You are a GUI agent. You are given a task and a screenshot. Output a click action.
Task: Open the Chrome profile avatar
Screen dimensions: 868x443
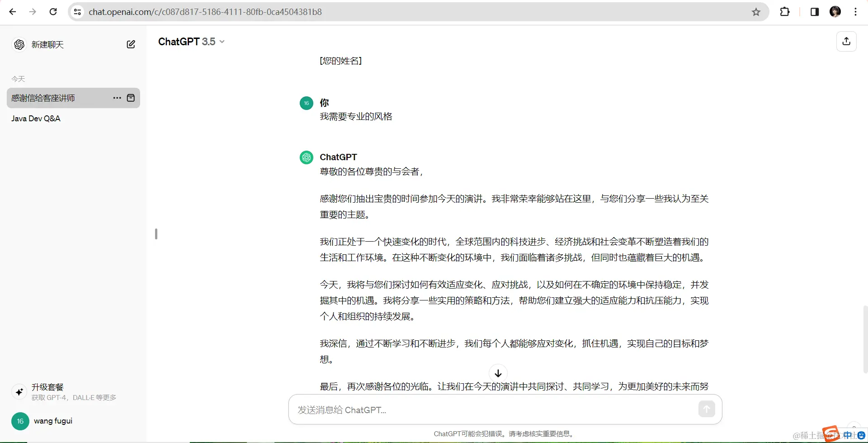pos(835,12)
